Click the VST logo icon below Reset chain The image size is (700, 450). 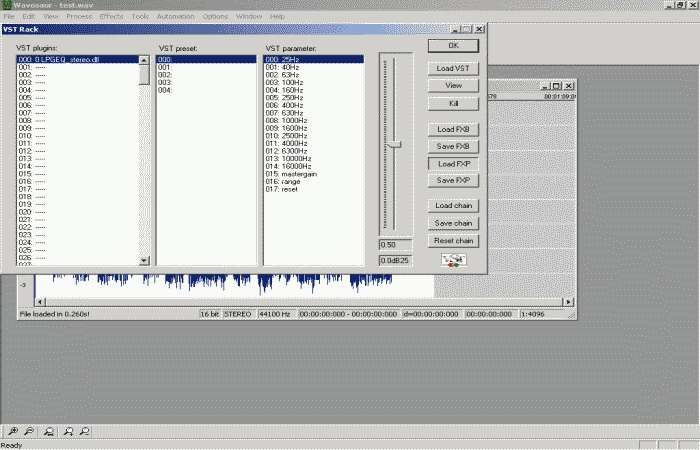453,260
